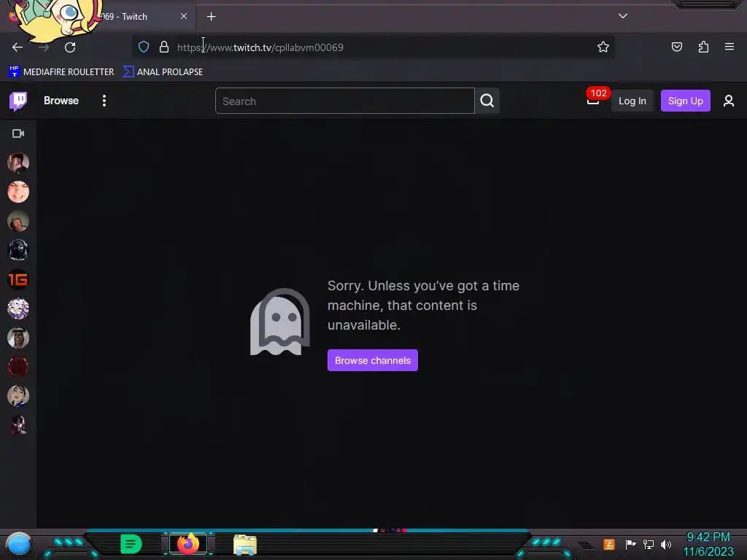Go back using browser back arrow
Viewport: 747px width, 560px height.
click(18, 47)
